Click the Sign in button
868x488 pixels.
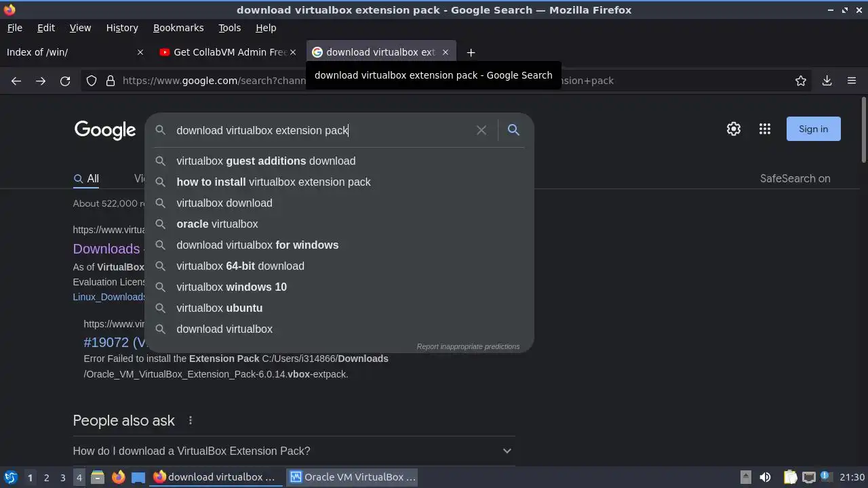(813, 129)
